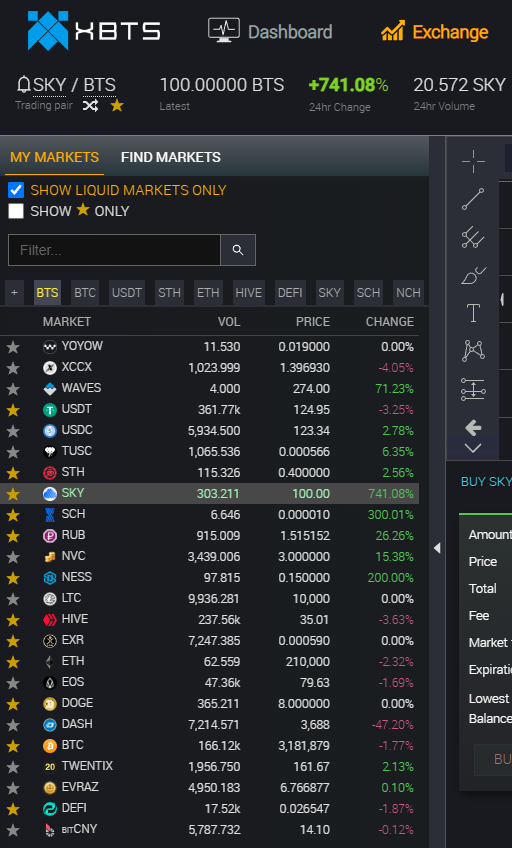Select the SKY quote tab
Image resolution: width=512 pixels, height=848 pixels.
click(329, 293)
